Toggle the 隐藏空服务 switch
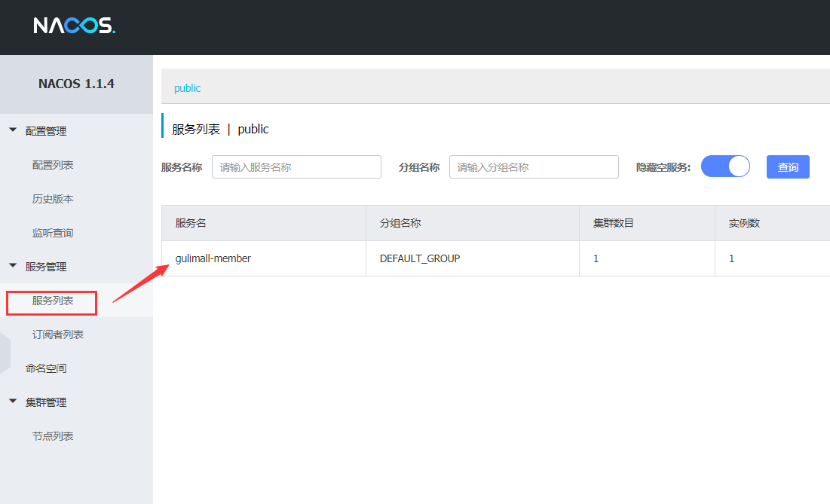Screen dimensions: 830x504 pyautogui.click(x=725, y=166)
